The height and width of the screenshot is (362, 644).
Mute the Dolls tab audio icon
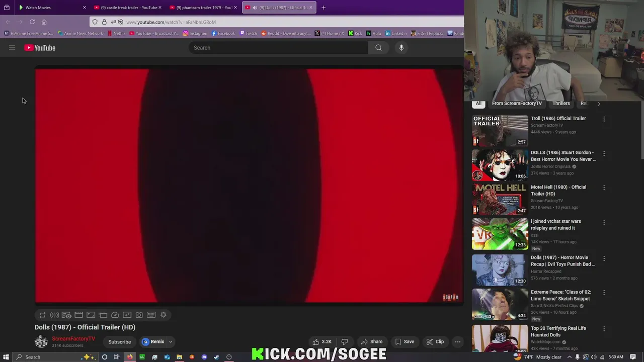(255, 8)
